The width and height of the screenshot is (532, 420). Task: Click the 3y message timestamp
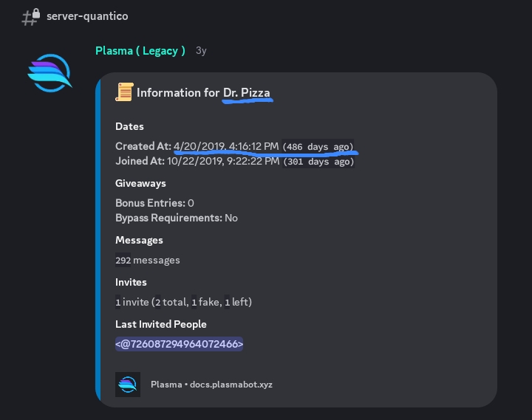pos(201,51)
